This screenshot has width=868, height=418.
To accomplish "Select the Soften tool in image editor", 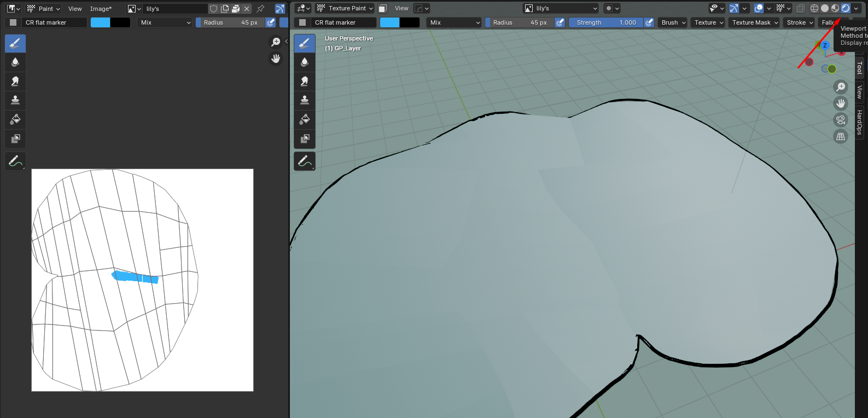I will [15, 62].
